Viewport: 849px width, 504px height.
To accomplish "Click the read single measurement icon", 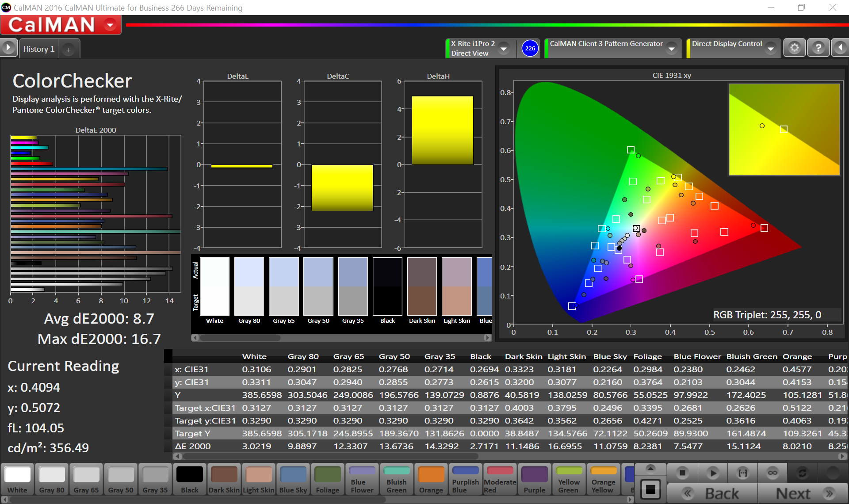I will point(743,473).
